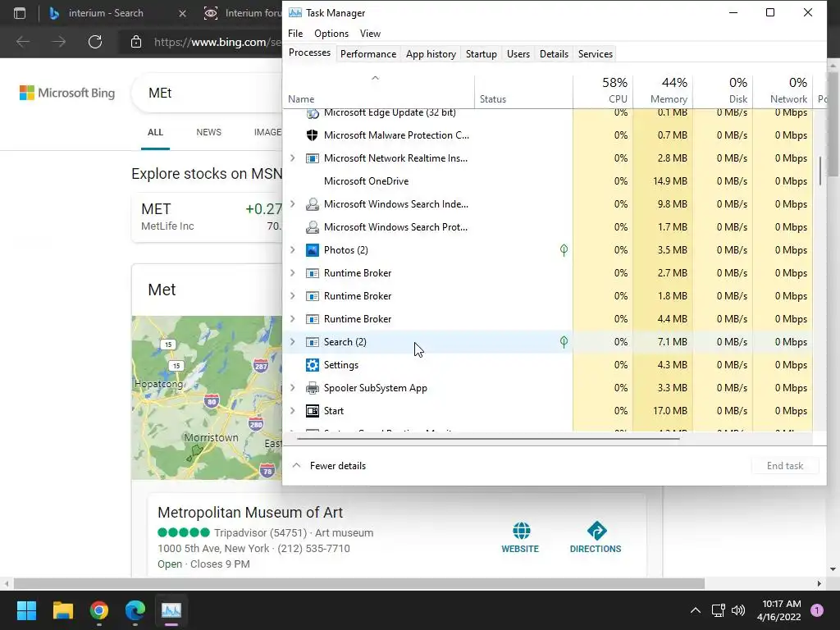Sort processes by the CPU column

tap(603, 91)
